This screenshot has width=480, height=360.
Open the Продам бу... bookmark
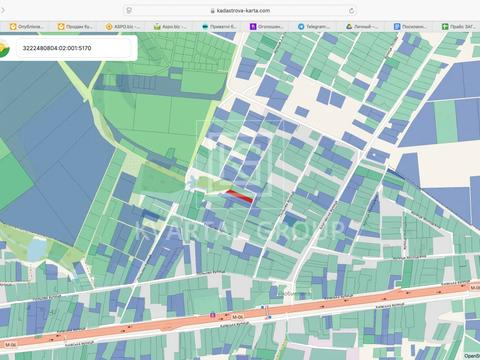tap(75, 27)
